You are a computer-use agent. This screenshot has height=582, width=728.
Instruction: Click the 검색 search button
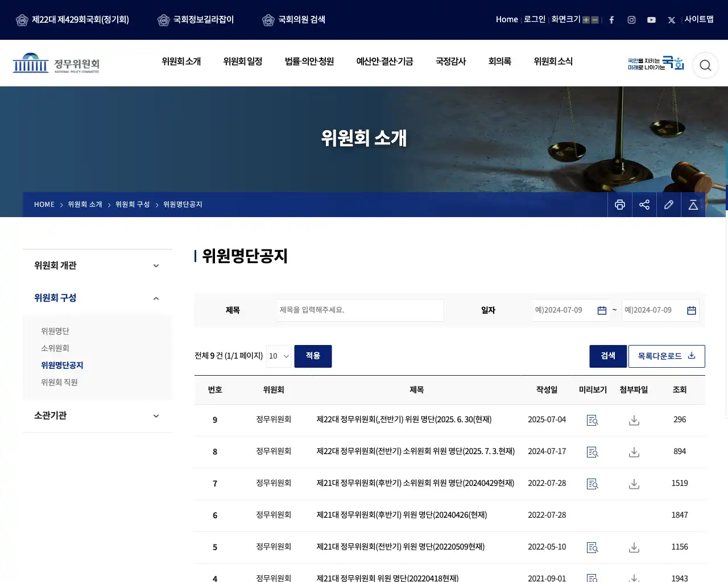tap(608, 356)
